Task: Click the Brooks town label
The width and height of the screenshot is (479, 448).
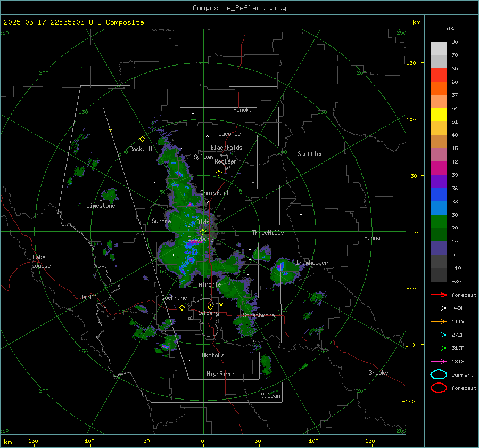Action: click(x=378, y=373)
